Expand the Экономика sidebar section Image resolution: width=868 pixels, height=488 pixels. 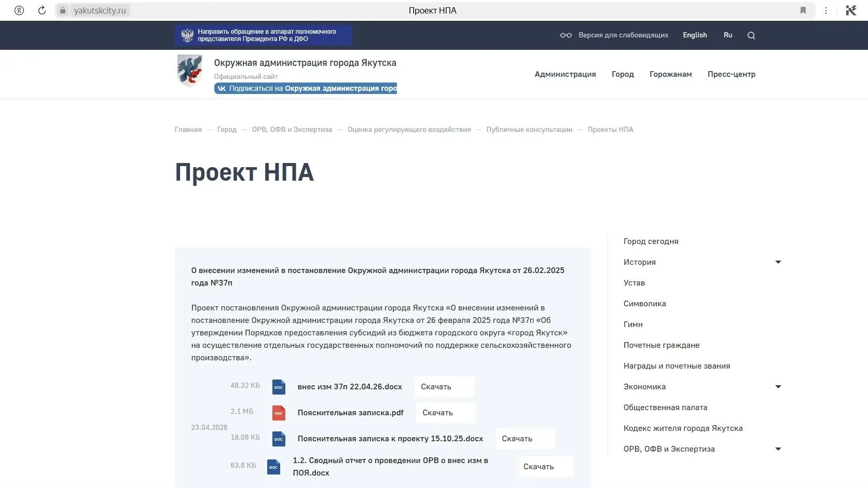coord(778,387)
